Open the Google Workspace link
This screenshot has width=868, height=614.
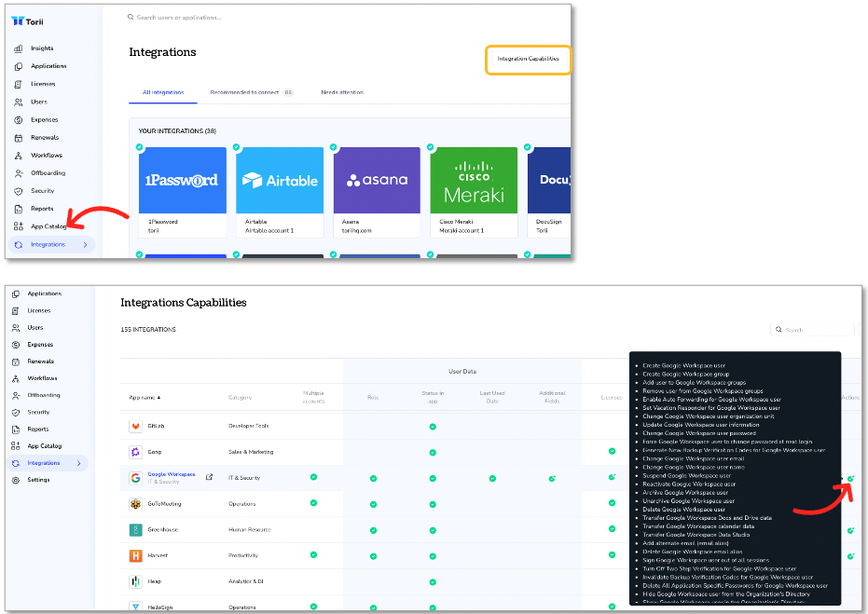click(171, 474)
